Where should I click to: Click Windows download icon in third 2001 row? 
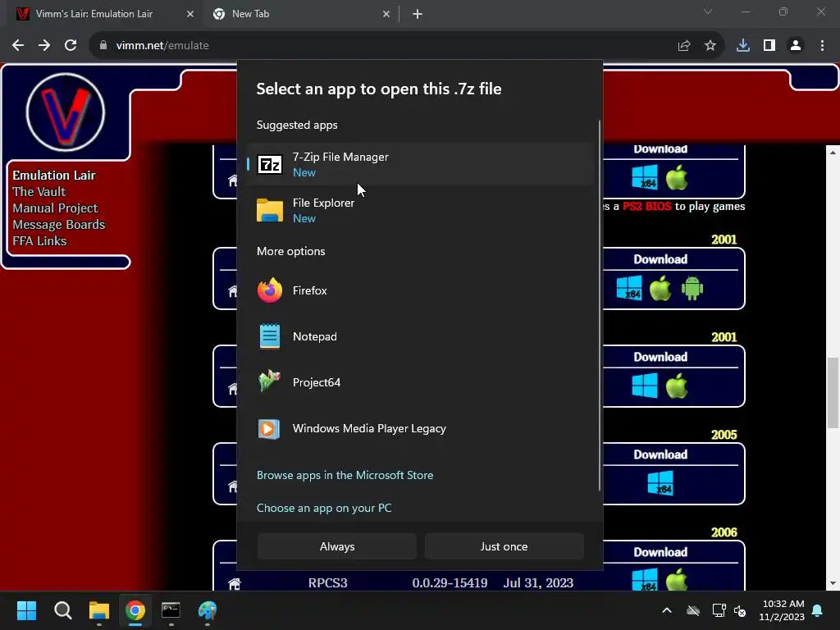(645, 386)
